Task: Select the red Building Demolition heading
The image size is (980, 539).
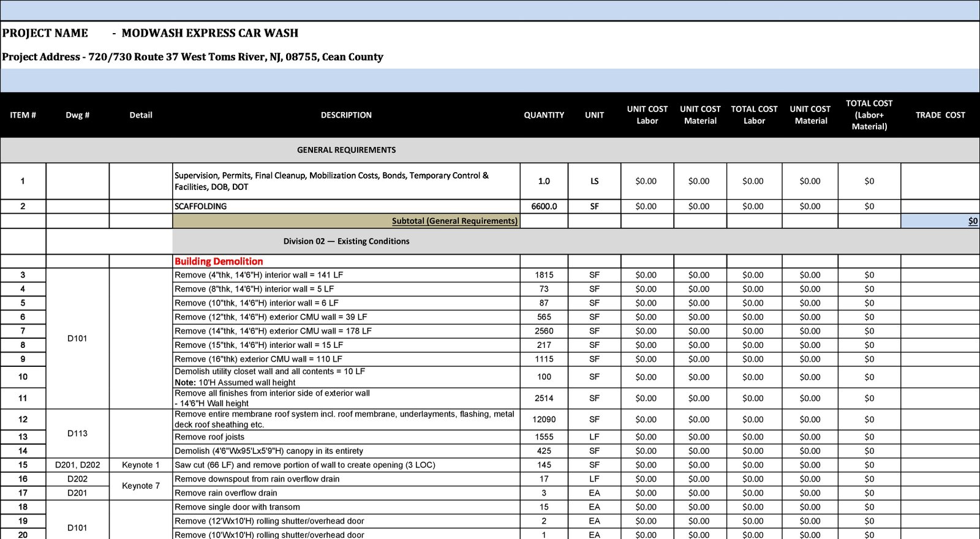Action: (219, 262)
